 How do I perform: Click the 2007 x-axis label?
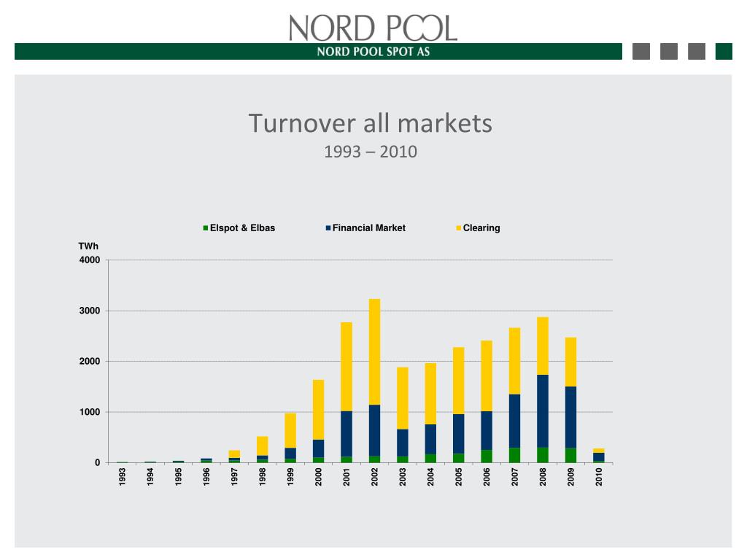point(514,477)
